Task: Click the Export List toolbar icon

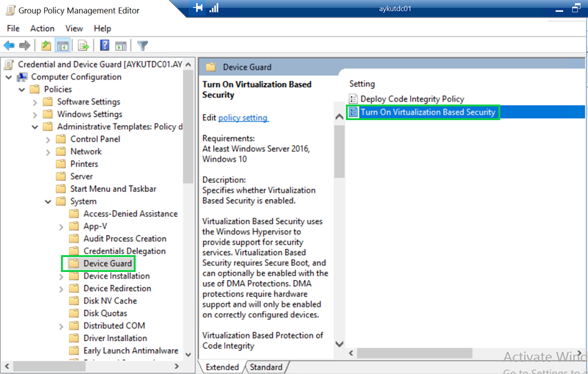Action: pos(83,45)
